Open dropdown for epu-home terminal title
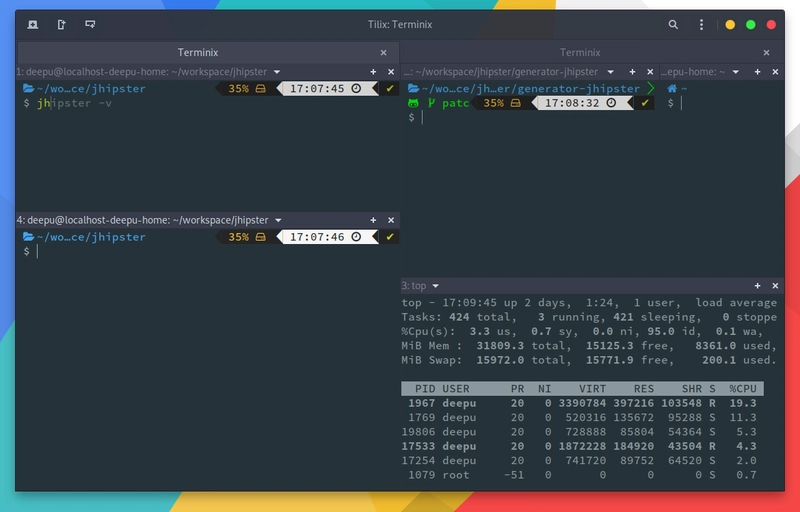 736,72
